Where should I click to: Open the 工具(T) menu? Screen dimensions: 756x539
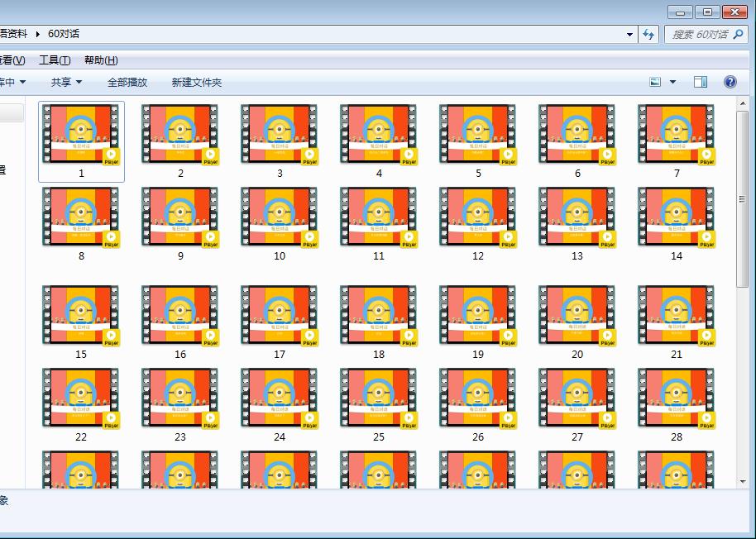point(55,60)
